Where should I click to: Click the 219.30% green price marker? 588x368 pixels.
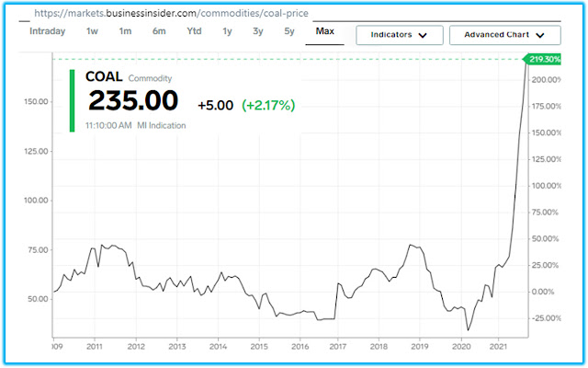542,59
